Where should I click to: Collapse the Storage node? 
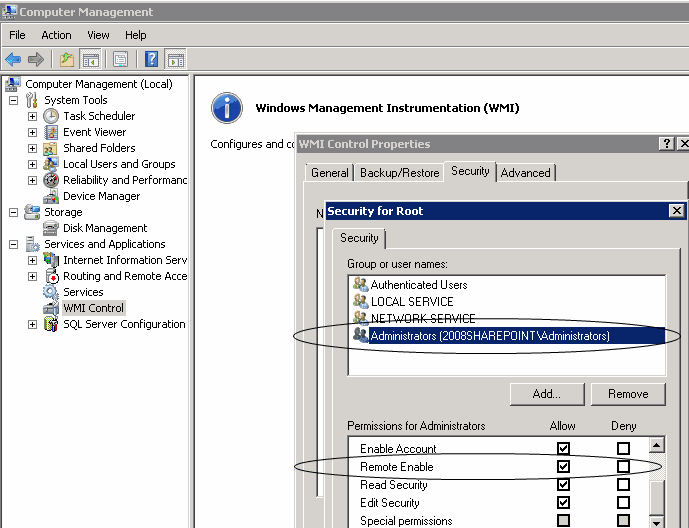13,212
